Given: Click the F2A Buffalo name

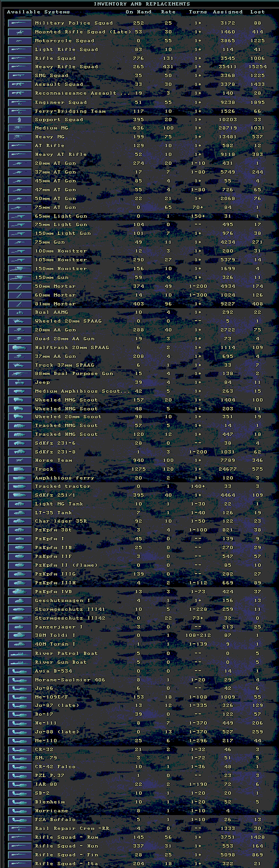Looking at the screenshot, I should (x=55, y=820).
